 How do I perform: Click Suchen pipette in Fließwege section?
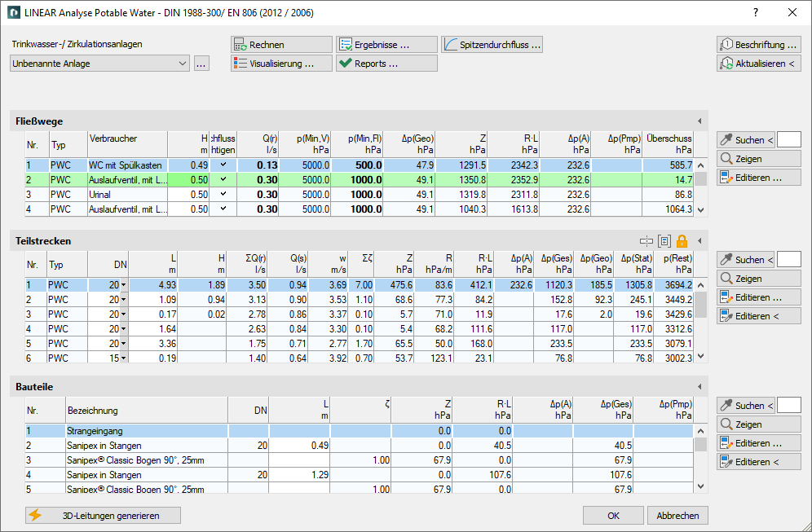746,140
